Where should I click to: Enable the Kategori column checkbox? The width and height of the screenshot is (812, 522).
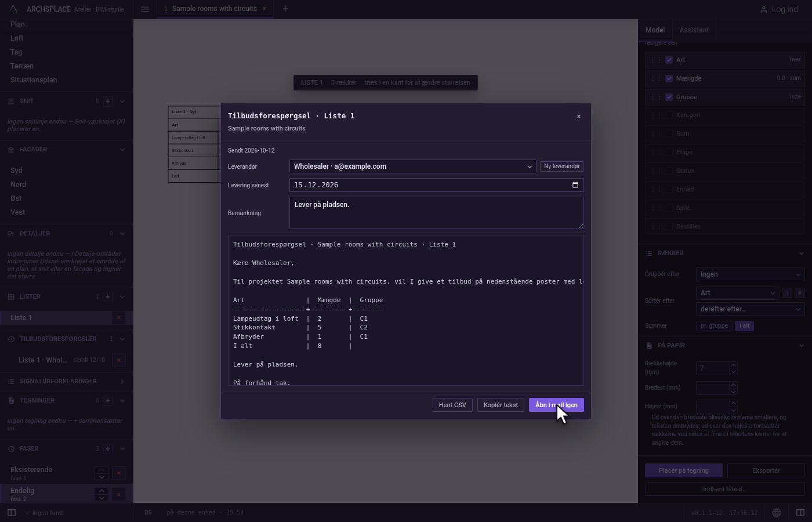coord(669,115)
